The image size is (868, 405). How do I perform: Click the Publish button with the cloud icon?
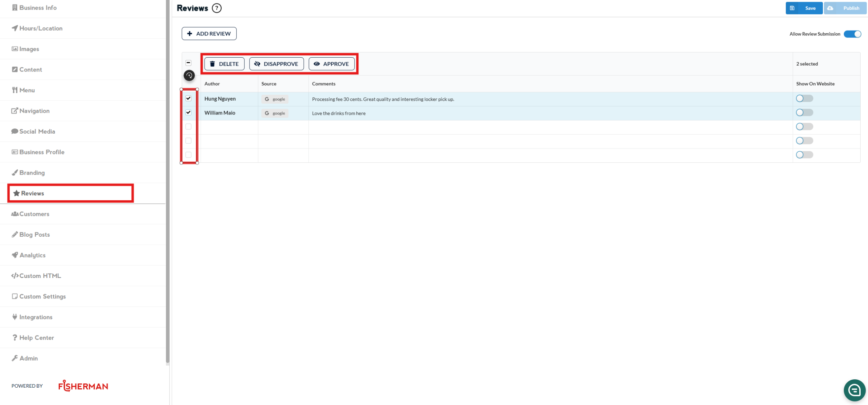(845, 8)
